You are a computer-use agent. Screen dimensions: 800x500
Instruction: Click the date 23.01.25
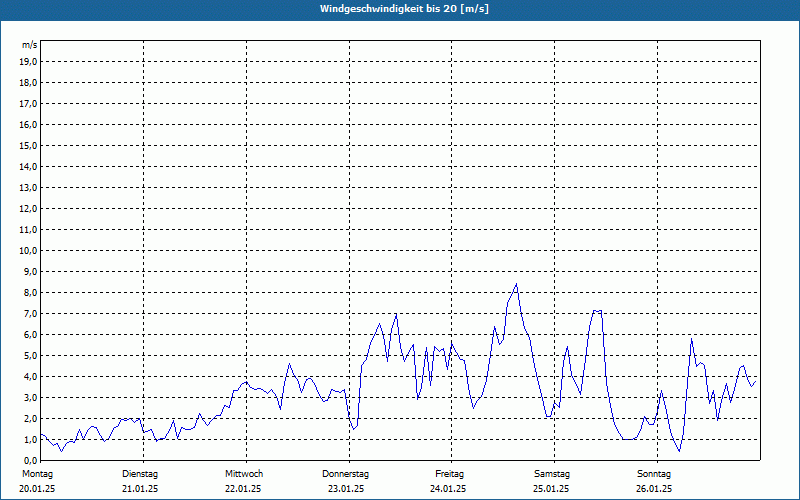tap(346, 489)
